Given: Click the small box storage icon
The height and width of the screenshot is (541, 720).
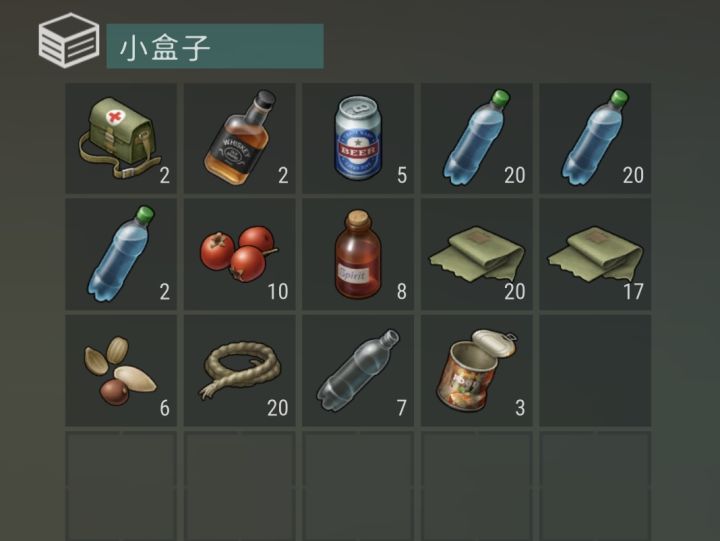Looking at the screenshot, I should (69, 40).
